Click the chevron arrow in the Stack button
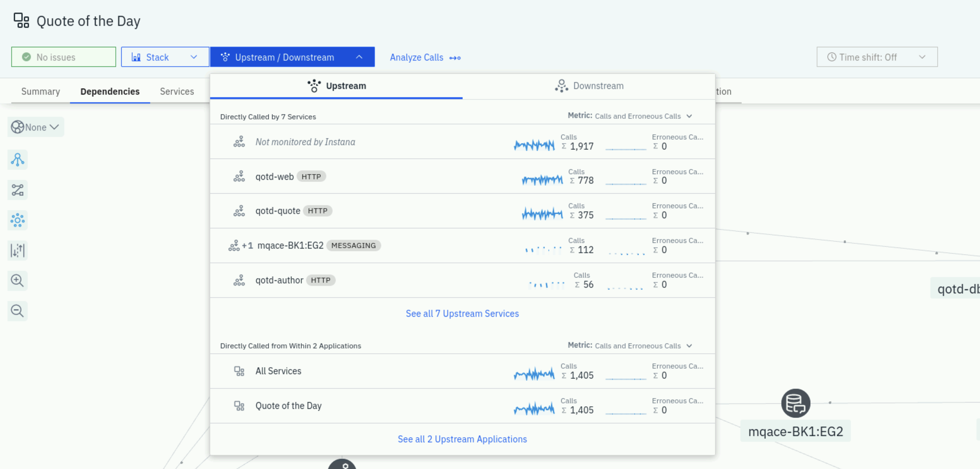 pyautogui.click(x=194, y=57)
